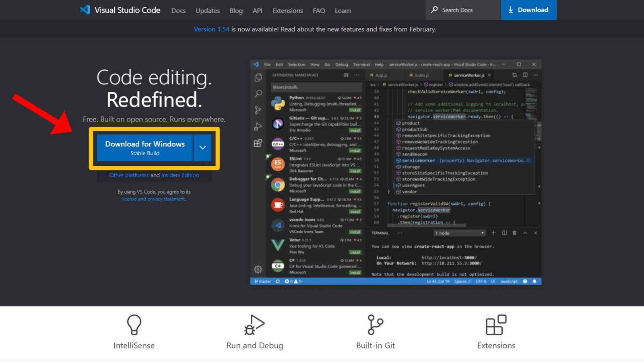Open the Other platforms link
This screenshot has height=362, width=644.
[x=129, y=175]
